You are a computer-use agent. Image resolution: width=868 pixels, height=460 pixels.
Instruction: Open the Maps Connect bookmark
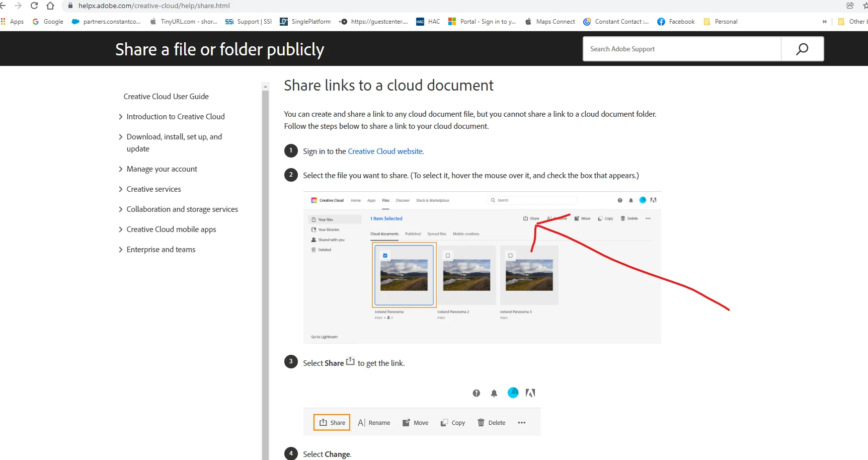[550, 22]
